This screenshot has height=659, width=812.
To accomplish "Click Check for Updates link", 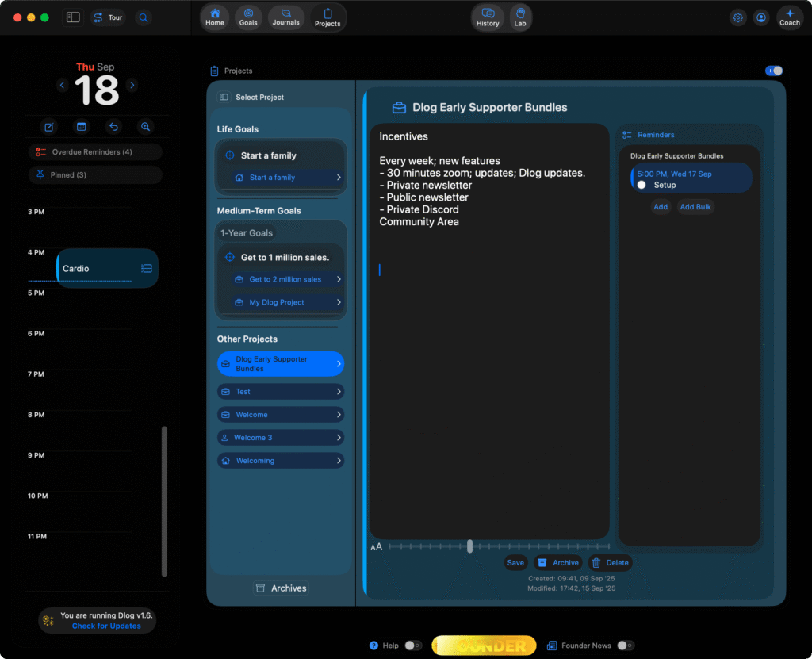I will (x=106, y=626).
